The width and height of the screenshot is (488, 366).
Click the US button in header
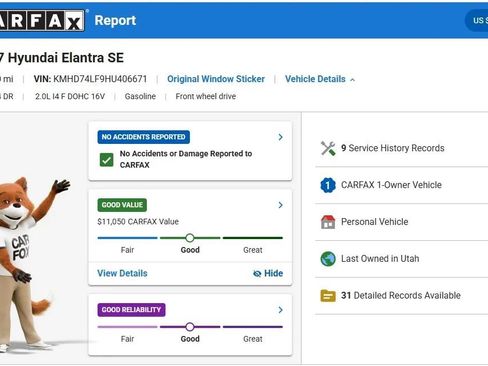pos(477,20)
